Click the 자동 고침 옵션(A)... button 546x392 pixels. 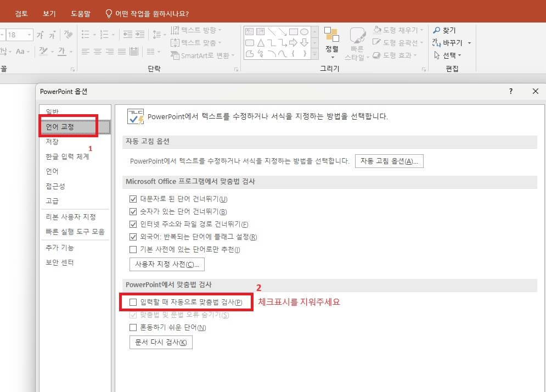point(389,161)
